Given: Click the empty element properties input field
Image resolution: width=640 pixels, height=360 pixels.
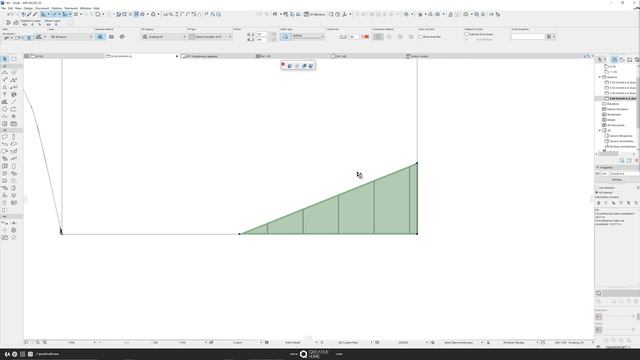Looking at the screenshot, I should click(528, 37).
